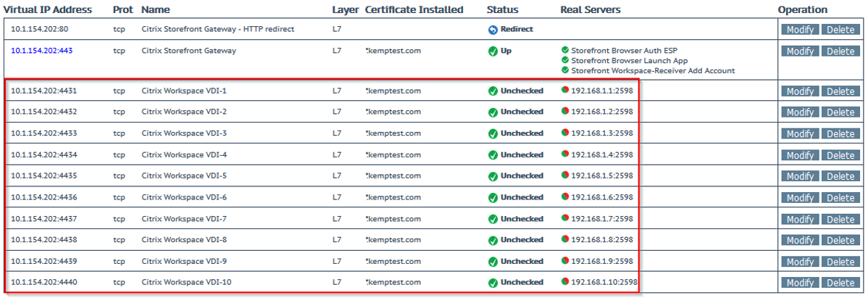Click green check beside Storefront Browser Launch App
Screen dimensions: 868x298
tap(565, 60)
